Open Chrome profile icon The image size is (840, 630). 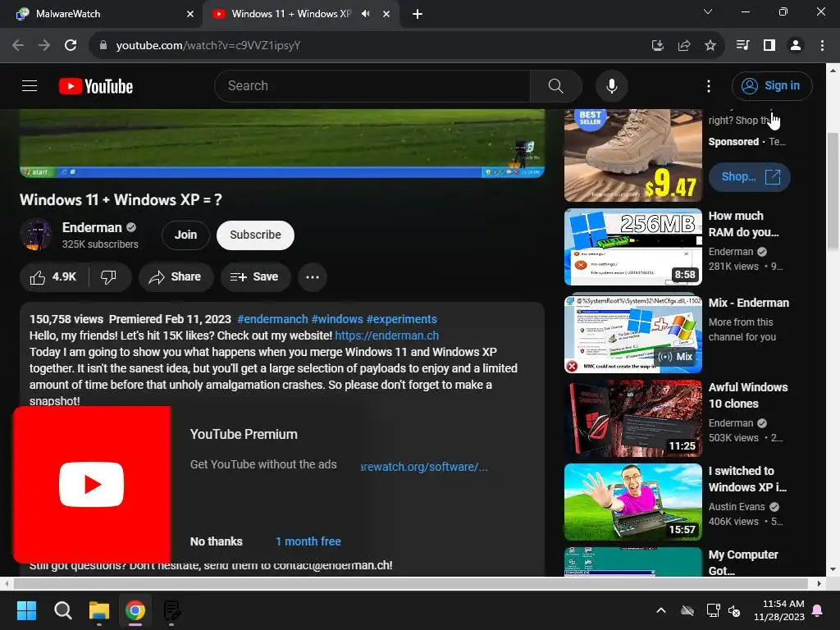click(796, 45)
